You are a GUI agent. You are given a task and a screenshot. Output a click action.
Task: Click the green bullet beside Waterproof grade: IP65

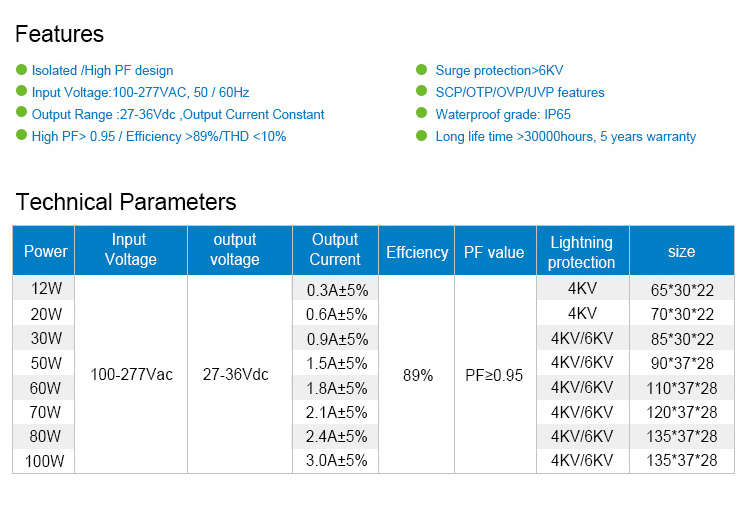pos(422,114)
